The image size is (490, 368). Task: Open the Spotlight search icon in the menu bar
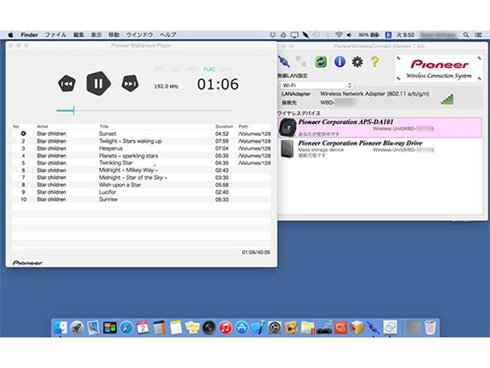coord(466,35)
